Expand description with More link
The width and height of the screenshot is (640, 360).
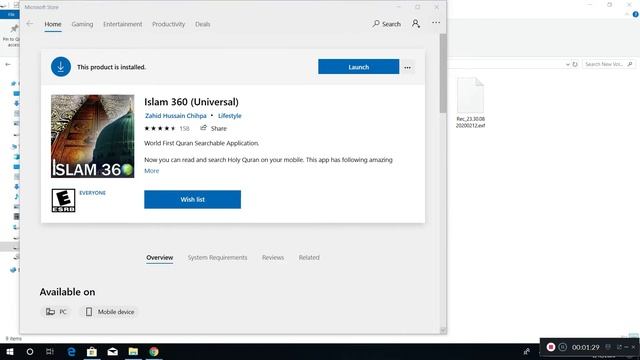[151, 171]
